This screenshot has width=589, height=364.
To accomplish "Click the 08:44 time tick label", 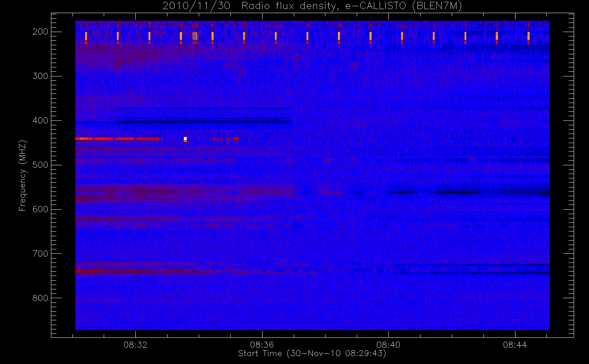I will (515, 345).
